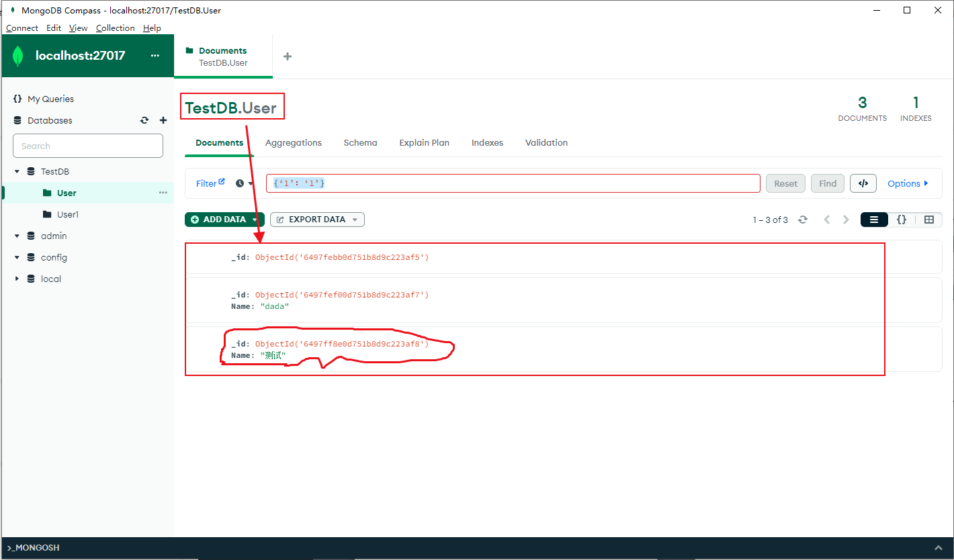Switch to JSON view

click(x=902, y=220)
